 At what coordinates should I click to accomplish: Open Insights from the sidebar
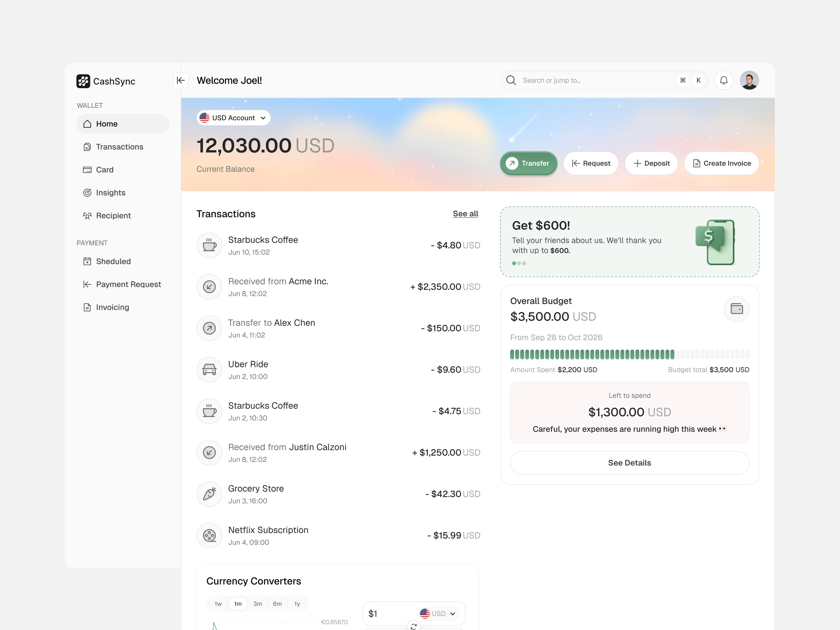tap(110, 192)
